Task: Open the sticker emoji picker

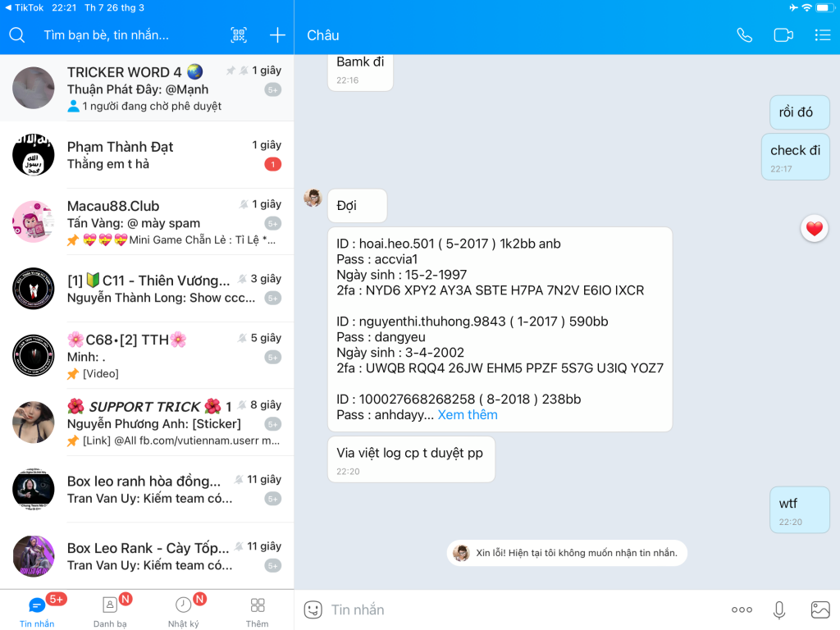Action: coord(313,609)
